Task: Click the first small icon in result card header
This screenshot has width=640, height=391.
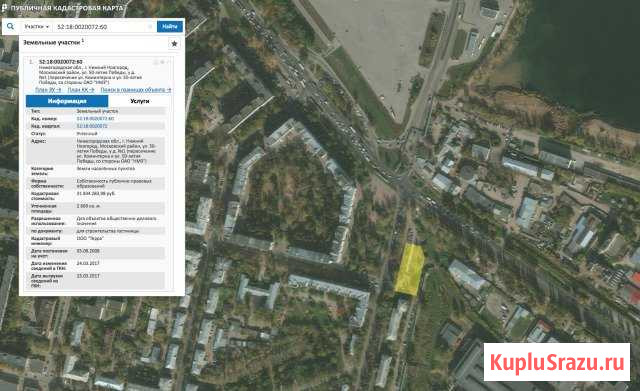Action: pos(156,62)
